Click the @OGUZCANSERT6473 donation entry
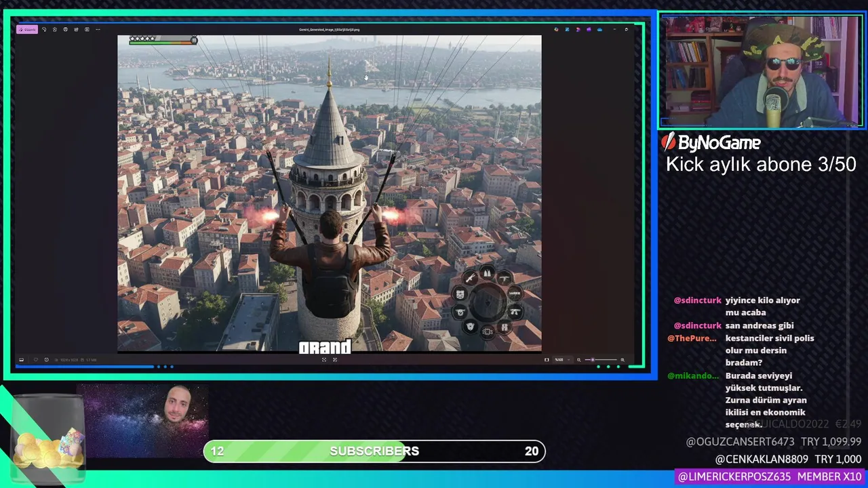The image size is (868, 488). tap(774, 442)
